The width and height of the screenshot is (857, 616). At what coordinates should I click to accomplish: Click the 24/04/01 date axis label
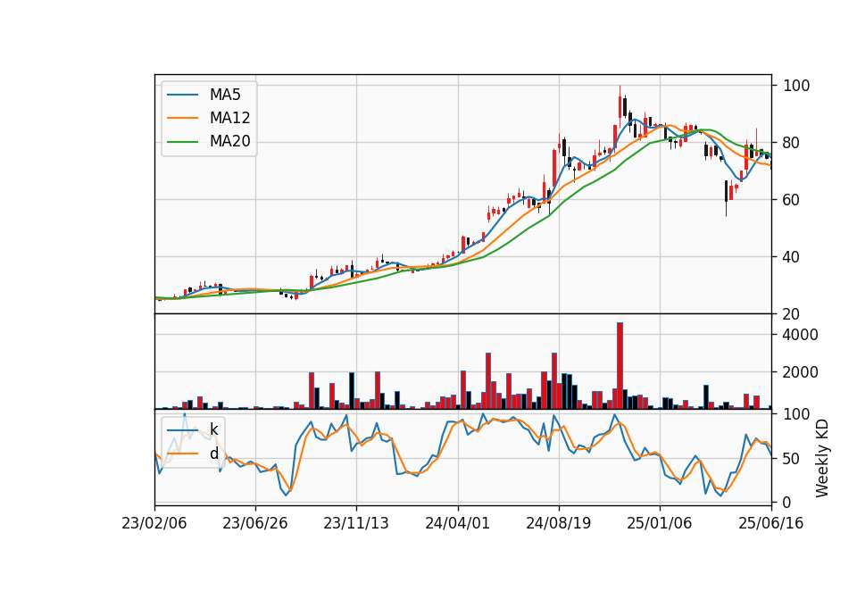point(457,523)
